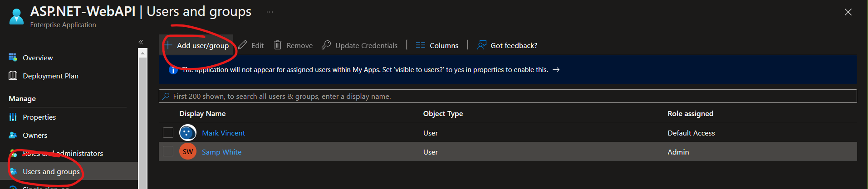The image size is (868, 189).
Task: Open Properties in the sidebar
Action: pos(39,117)
